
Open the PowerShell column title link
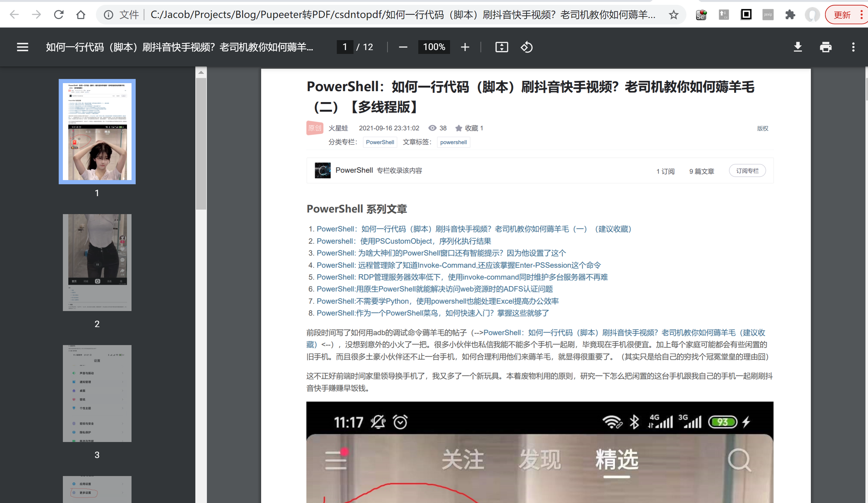(354, 170)
